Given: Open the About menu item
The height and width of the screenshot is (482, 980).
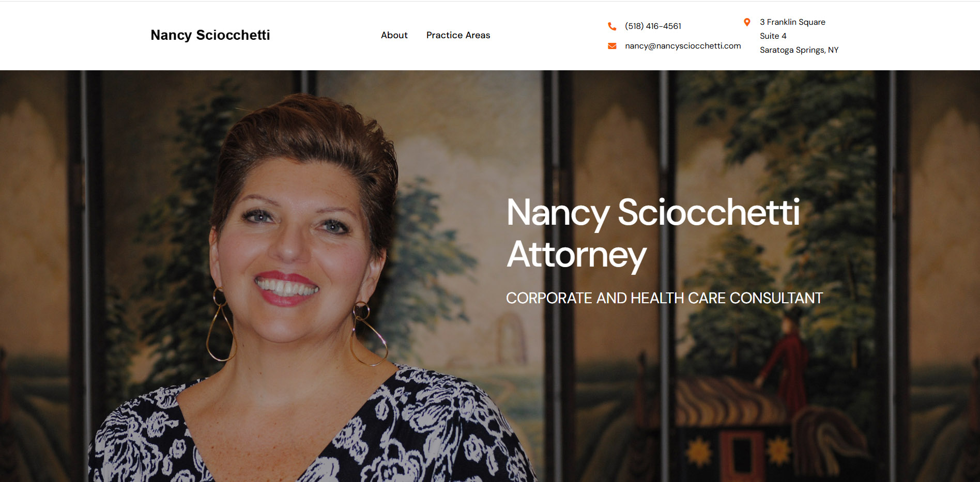Looking at the screenshot, I should pyautogui.click(x=394, y=35).
